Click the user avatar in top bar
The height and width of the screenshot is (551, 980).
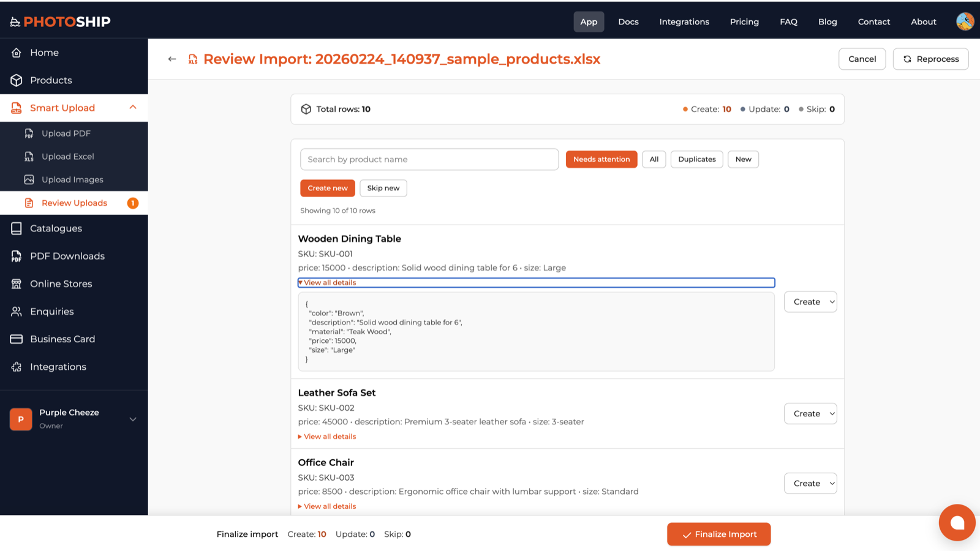(965, 21)
